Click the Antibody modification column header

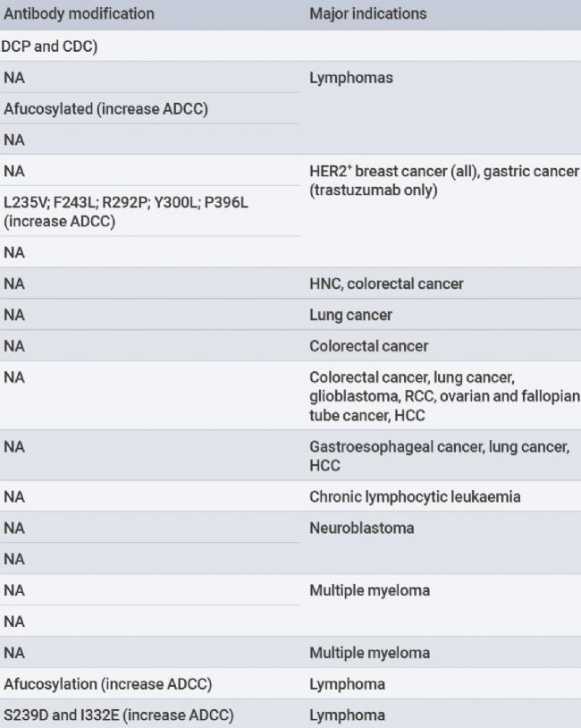(x=79, y=14)
